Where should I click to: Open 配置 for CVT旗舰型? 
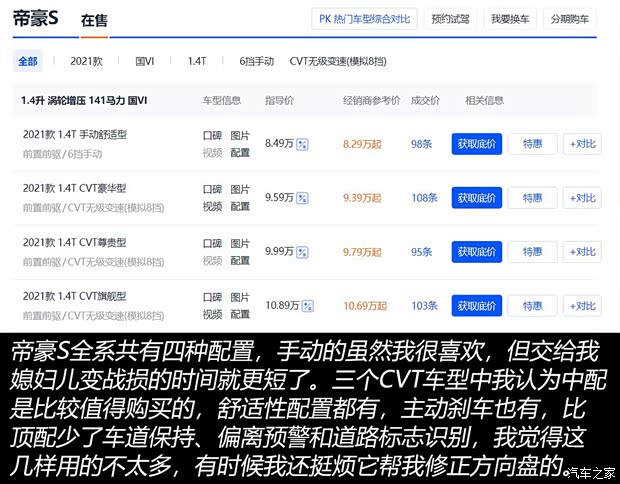240,314
